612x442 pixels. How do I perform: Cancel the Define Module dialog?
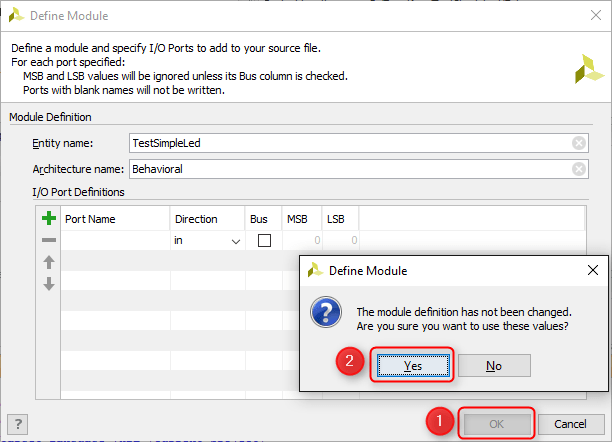(x=570, y=424)
